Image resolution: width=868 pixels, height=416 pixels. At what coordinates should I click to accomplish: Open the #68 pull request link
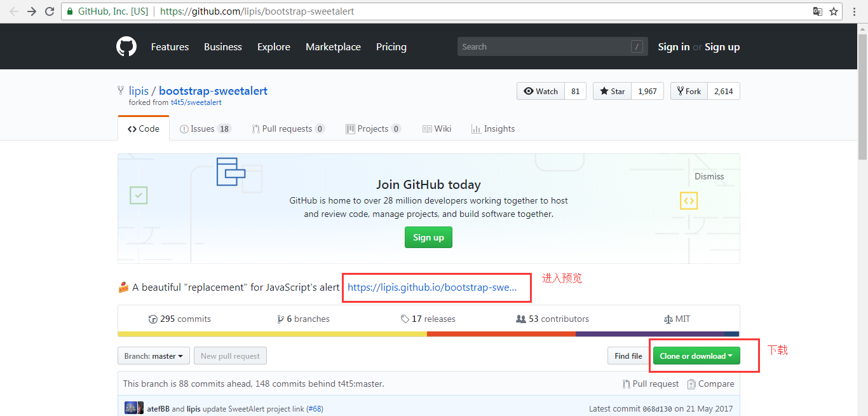(315, 409)
